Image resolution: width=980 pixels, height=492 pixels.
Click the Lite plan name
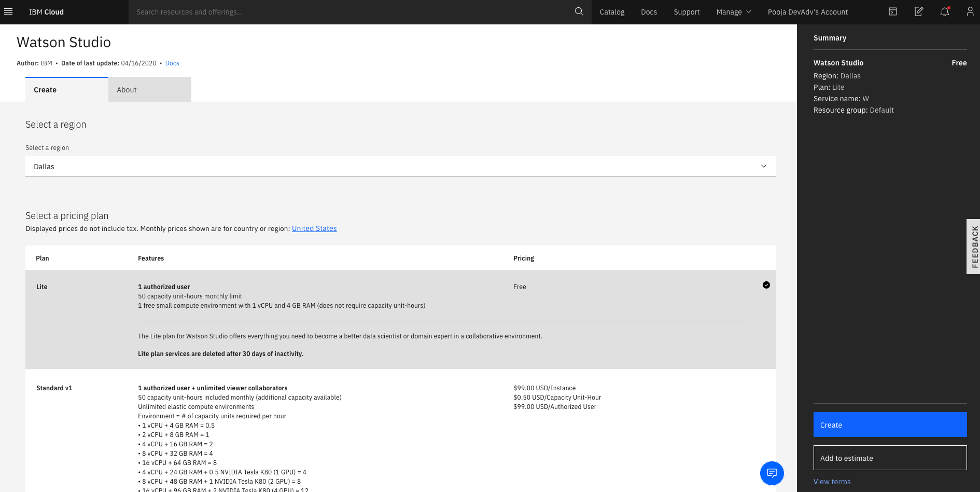pyautogui.click(x=42, y=287)
